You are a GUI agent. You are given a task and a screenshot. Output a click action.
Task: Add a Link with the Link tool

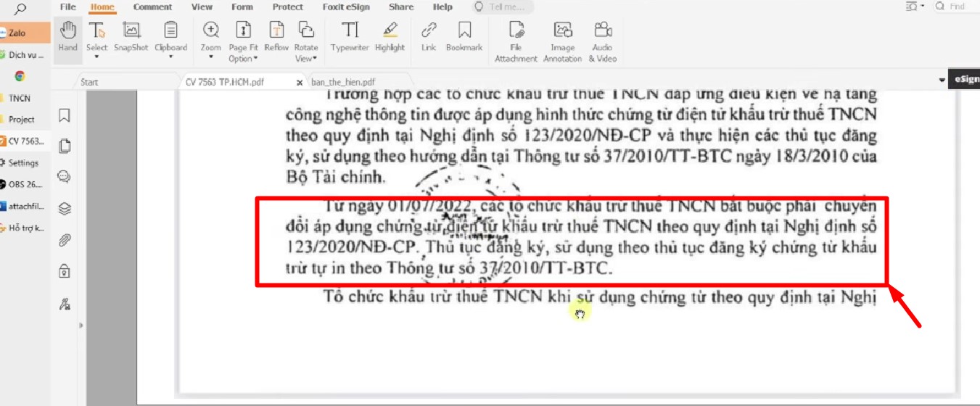[429, 36]
